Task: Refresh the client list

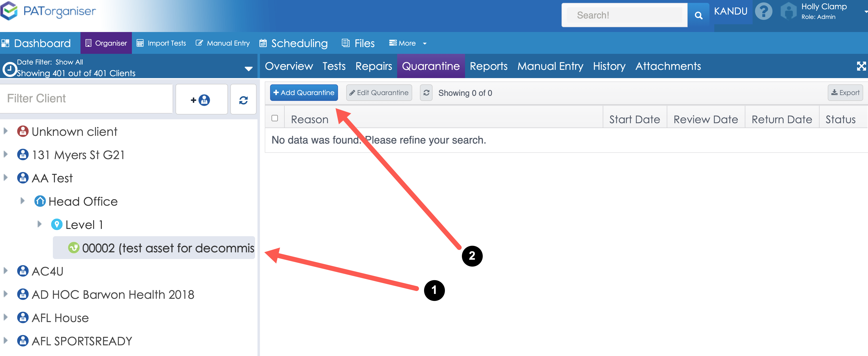Action: pos(243,100)
